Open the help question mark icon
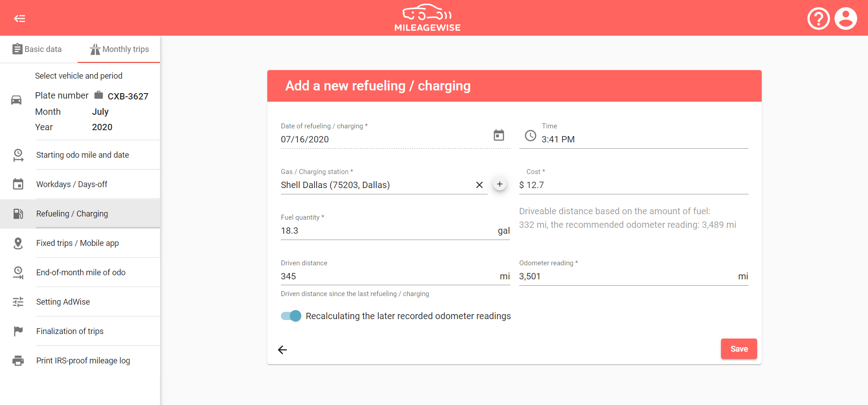This screenshot has height=405, width=868. [x=818, y=19]
